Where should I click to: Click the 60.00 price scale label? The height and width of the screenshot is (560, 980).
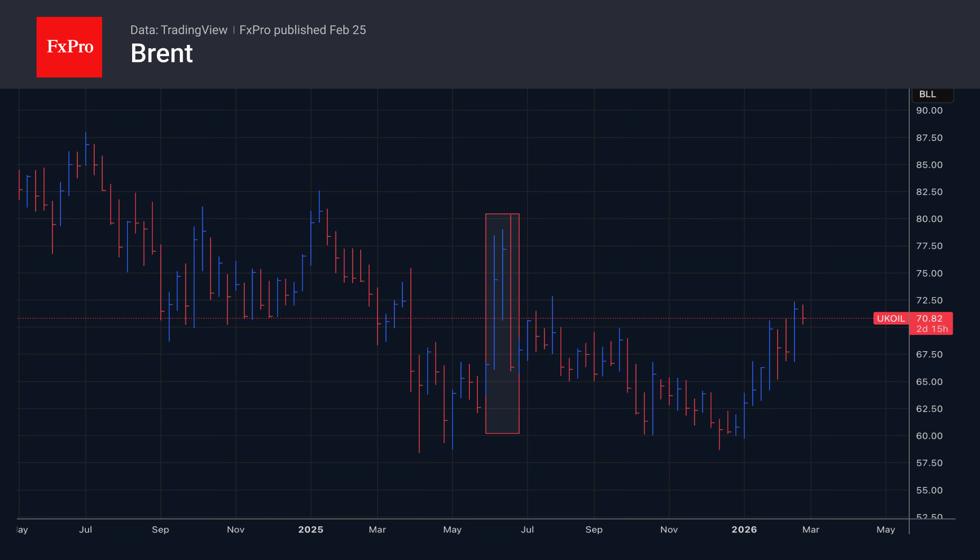(x=929, y=436)
